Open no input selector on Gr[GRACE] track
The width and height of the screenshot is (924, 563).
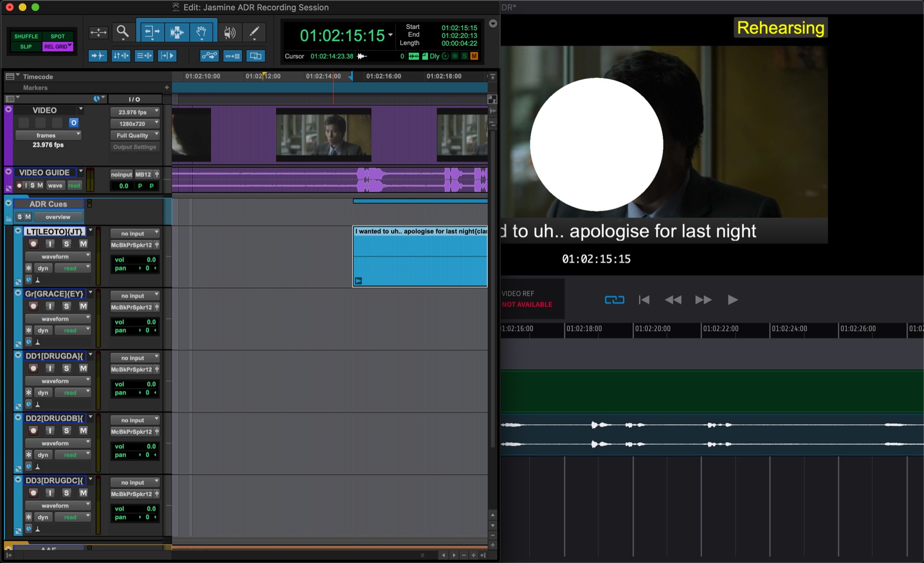[135, 296]
